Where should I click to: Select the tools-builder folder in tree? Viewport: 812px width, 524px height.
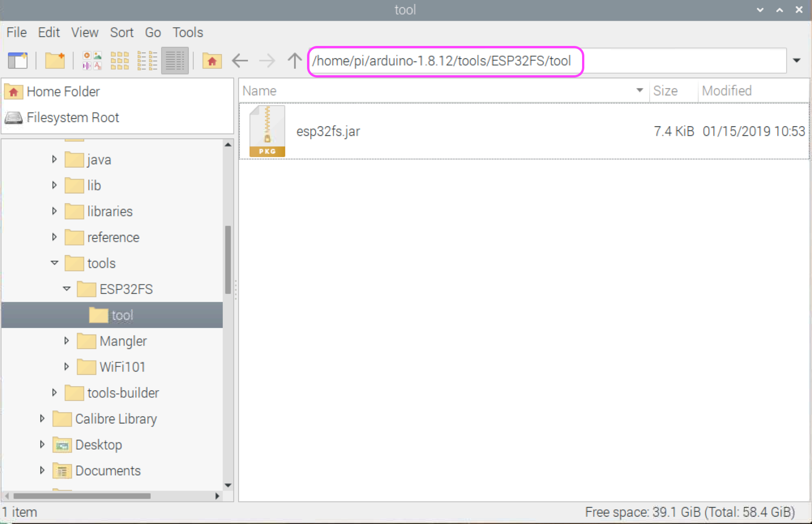[112, 393]
